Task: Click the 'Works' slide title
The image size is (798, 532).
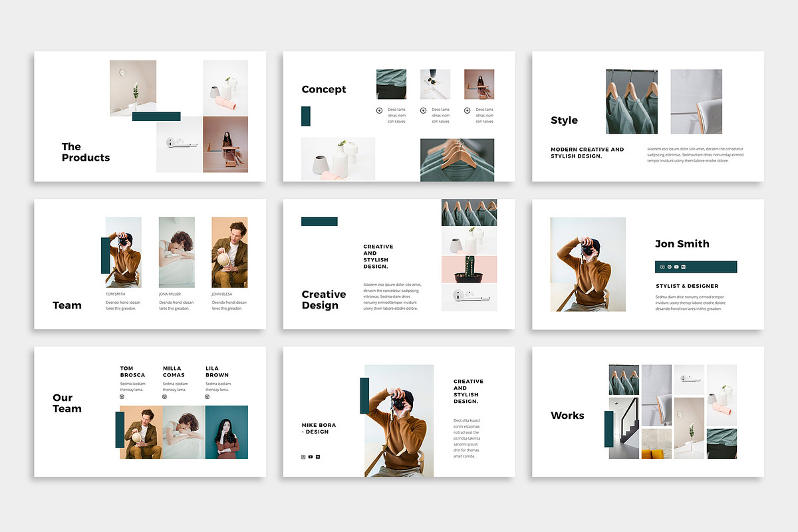Action: point(567,416)
